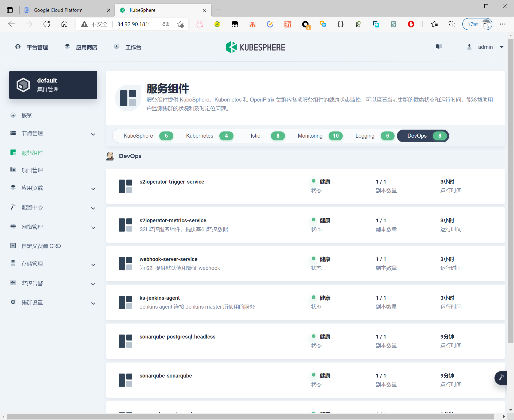Click the KubeSphere logo in header
Image resolution: width=514 pixels, height=420 pixels.
coord(255,47)
